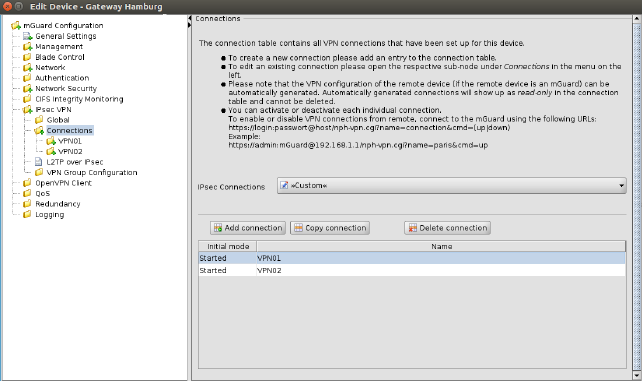The image size is (642, 381).
Task: Select mGuard Configuration root node
Action: click(x=63, y=25)
